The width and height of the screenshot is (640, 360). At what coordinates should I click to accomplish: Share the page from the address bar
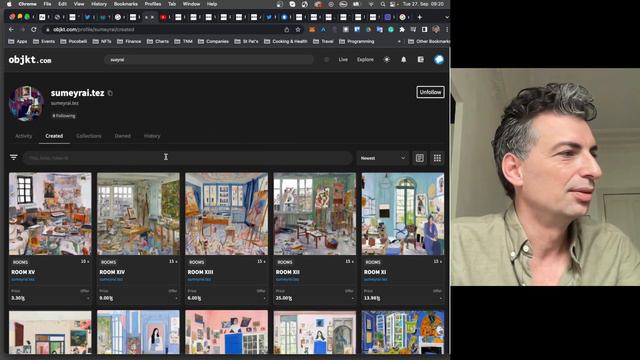[x=287, y=29]
